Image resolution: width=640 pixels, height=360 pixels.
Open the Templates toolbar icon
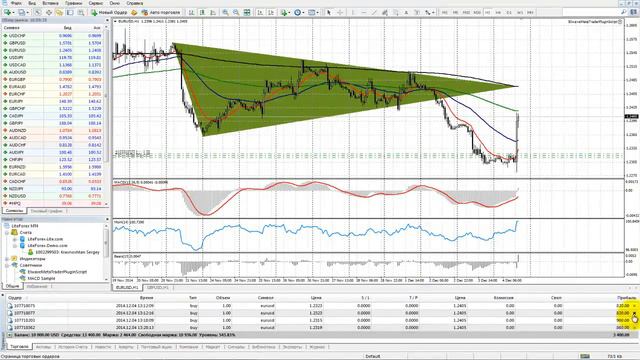312,13
